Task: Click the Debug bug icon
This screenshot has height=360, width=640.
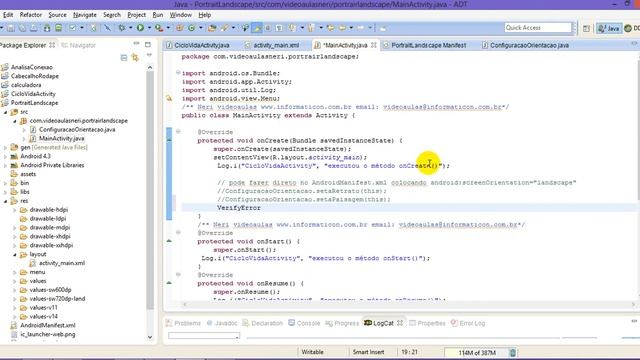Action: (x=122, y=28)
